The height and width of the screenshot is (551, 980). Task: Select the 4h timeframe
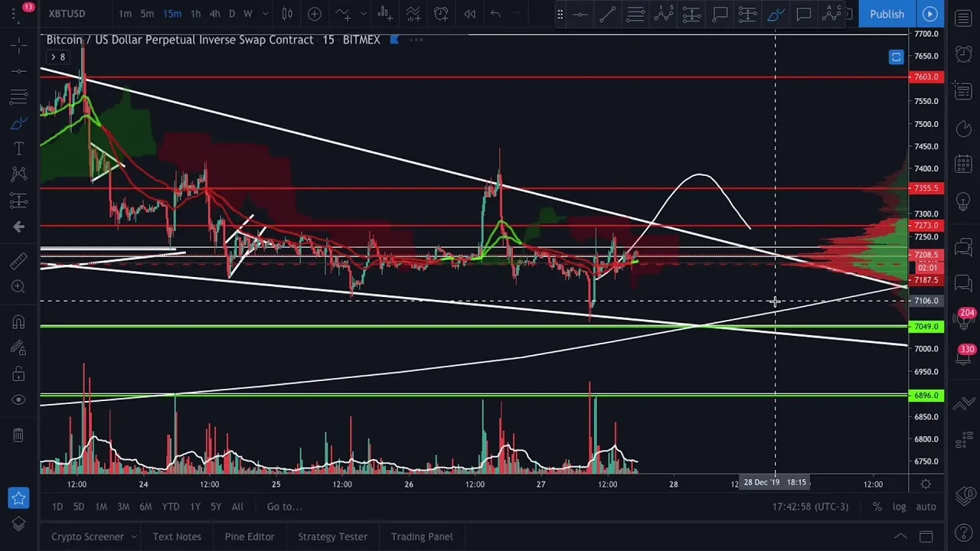(x=215, y=14)
